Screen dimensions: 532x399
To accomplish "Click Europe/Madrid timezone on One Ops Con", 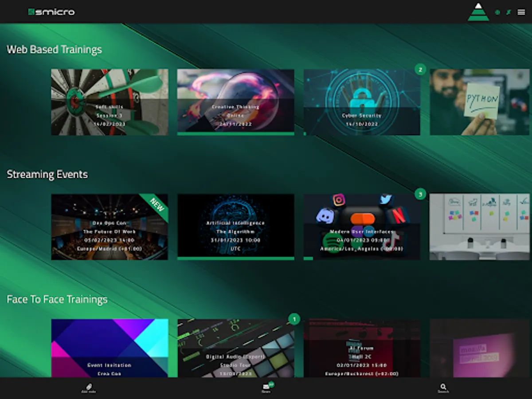I will click(x=110, y=249).
